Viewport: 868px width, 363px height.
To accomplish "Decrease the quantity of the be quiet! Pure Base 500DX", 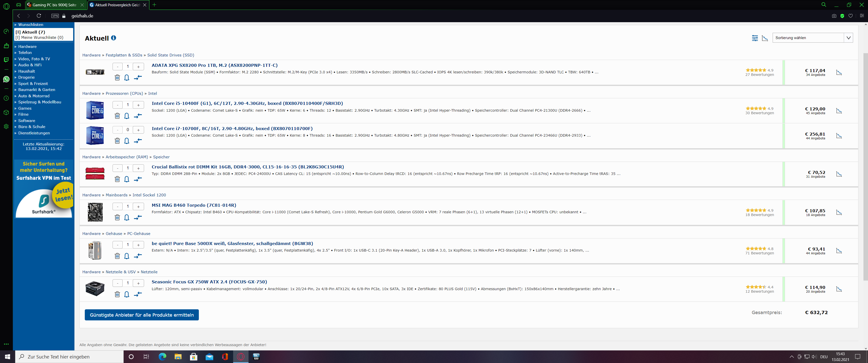I will click(x=117, y=245).
